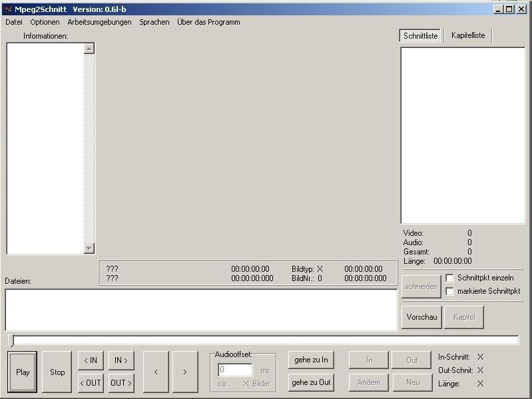Click the 'Bildtyp: X' text

click(307, 269)
